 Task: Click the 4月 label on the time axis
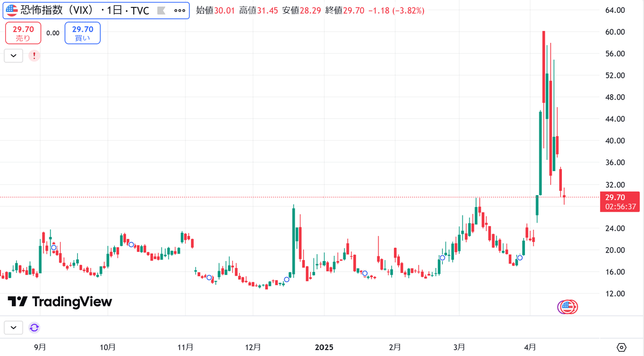[530, 347]
